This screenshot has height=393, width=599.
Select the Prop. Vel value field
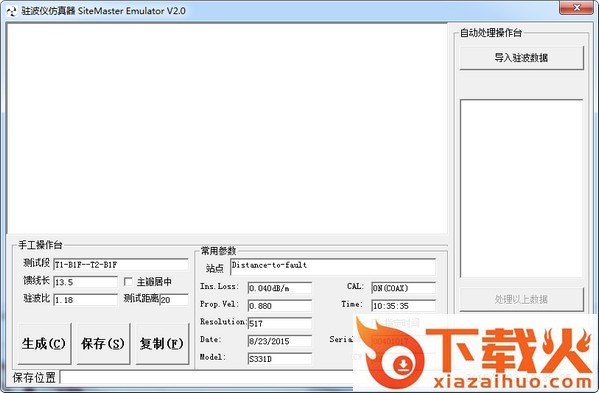(x=280, y=306)
